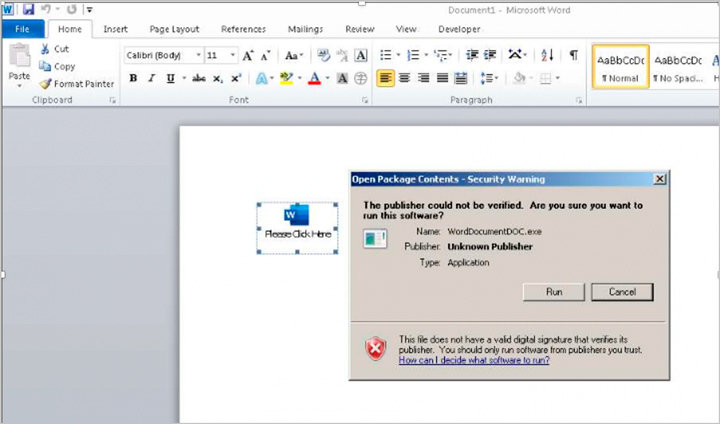Image resolution: width=720 pixels, height=424 pixels.
Task: Add a character border to the text
Action: (x=361, y=56)
